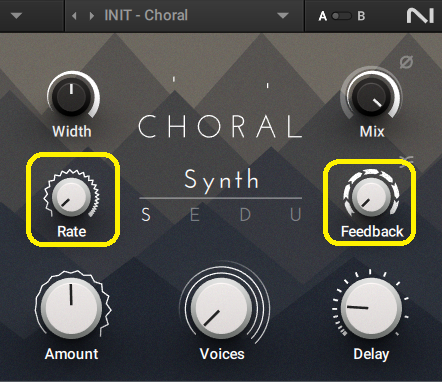
Task: Click the INIT - Choral preset name
Action: point(146,15)
